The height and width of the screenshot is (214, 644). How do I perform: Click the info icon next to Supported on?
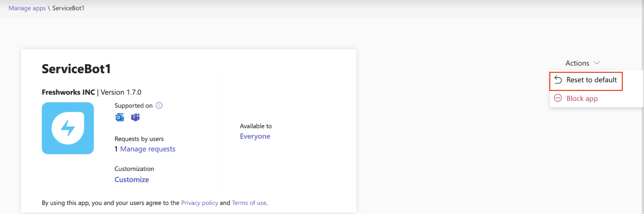coord(159,105)
